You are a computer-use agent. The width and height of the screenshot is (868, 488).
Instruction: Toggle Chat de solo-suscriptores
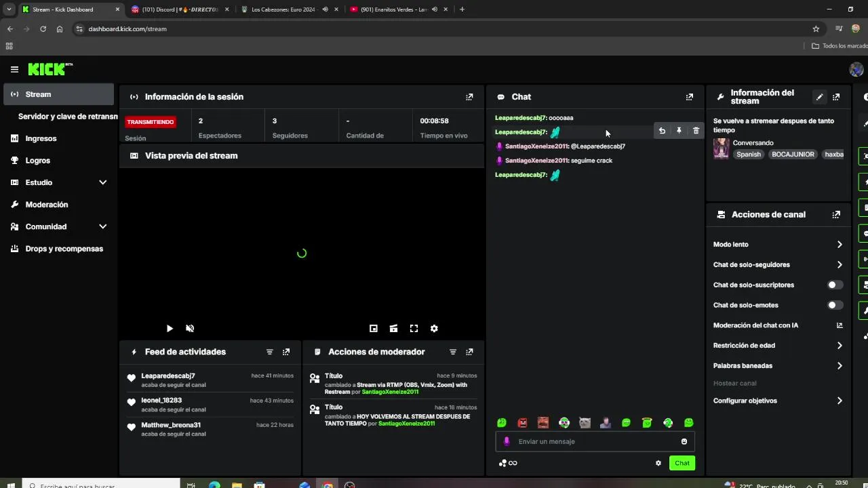point(835,285)
